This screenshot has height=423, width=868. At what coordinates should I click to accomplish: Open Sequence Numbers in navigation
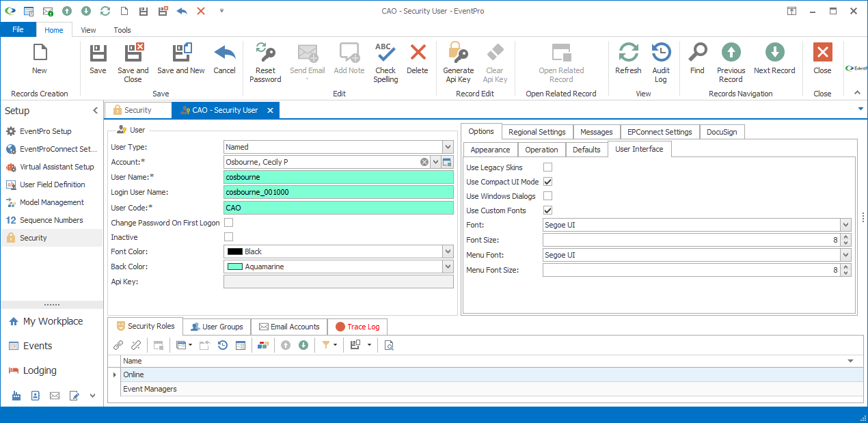[x=51, y=220]
